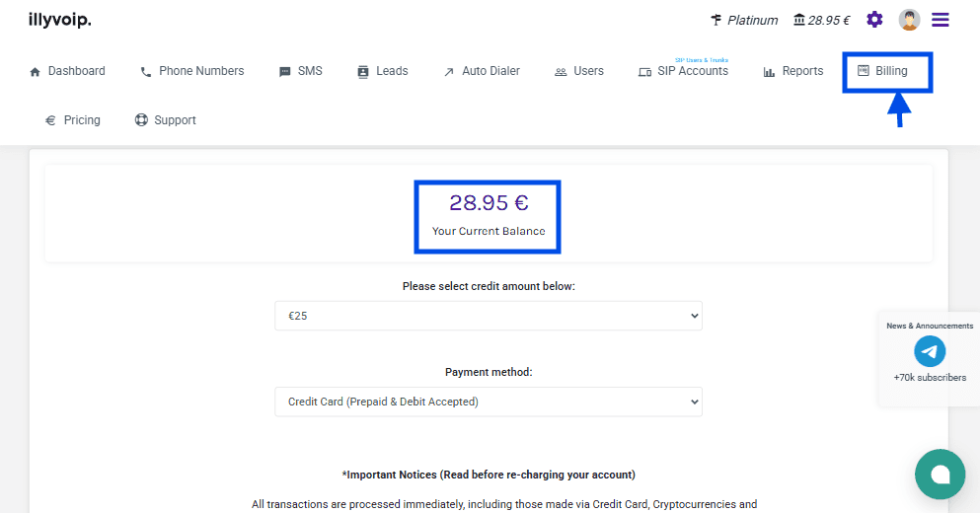Open the Telegram news channel icon

pyautogui.click(x=930, y=351)
